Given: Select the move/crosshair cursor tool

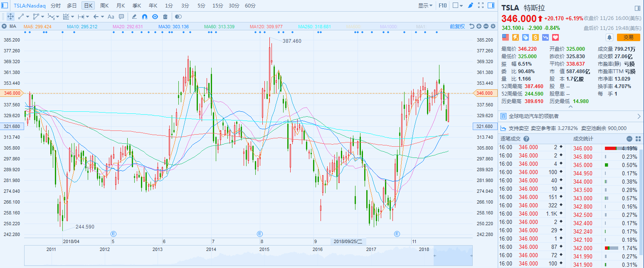Looking at the screenshot, I should coord(10,17).
